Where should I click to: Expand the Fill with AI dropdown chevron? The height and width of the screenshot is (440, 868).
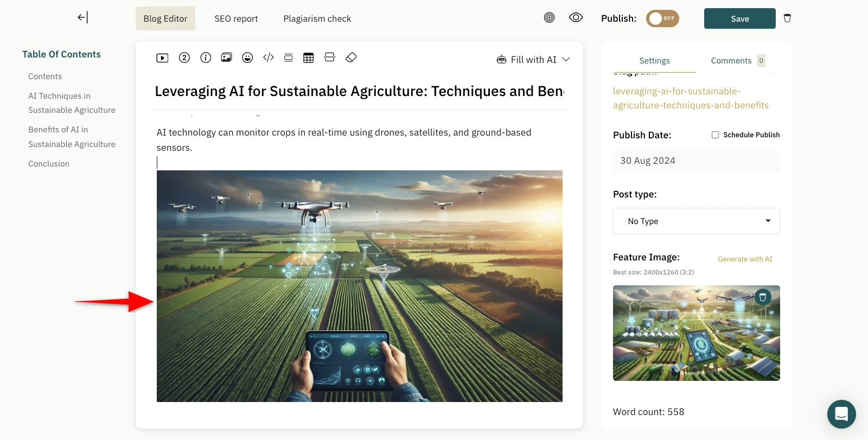(566, 59)
